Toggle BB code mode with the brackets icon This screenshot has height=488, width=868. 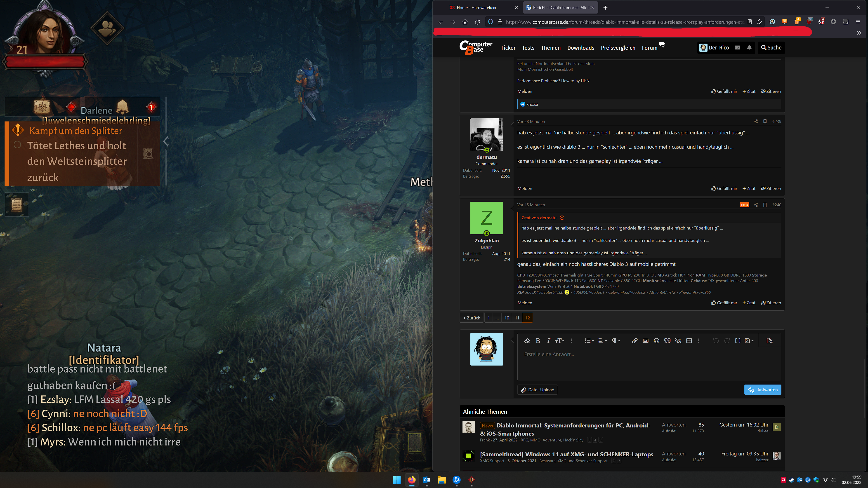click(738, 341)
